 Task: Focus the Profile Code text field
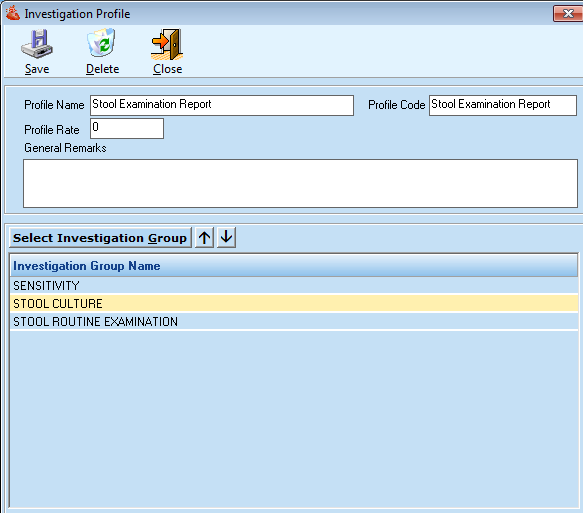point(503,105)
